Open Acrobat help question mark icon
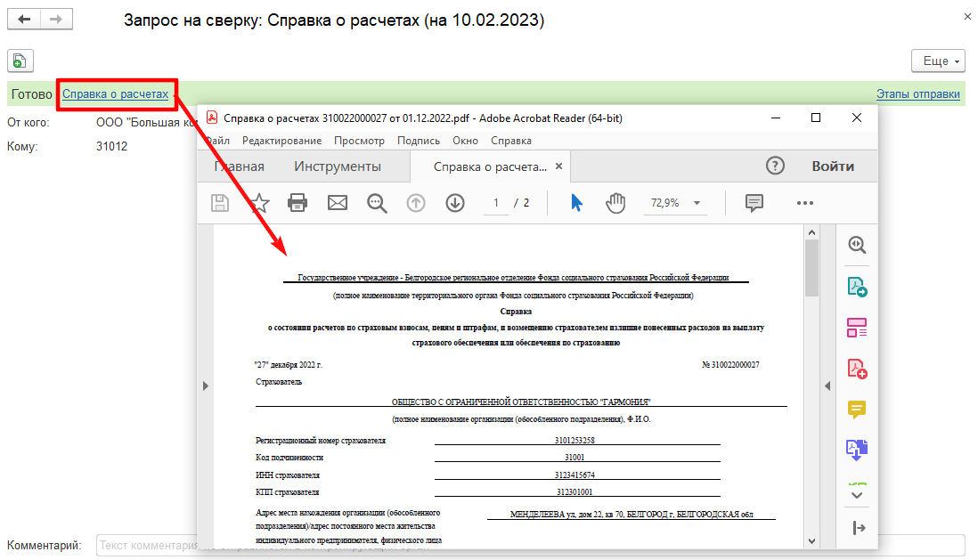Screen dimensions: 978x560 click(x=775, y=166)
